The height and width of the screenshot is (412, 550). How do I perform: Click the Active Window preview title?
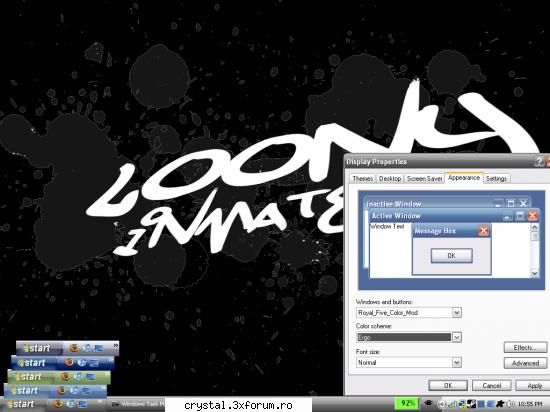tap(396, 216)
